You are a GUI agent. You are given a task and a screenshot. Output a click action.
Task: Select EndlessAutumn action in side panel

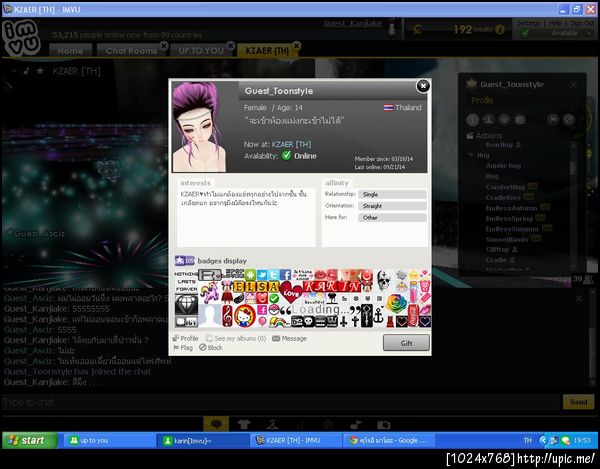[511, 208]
